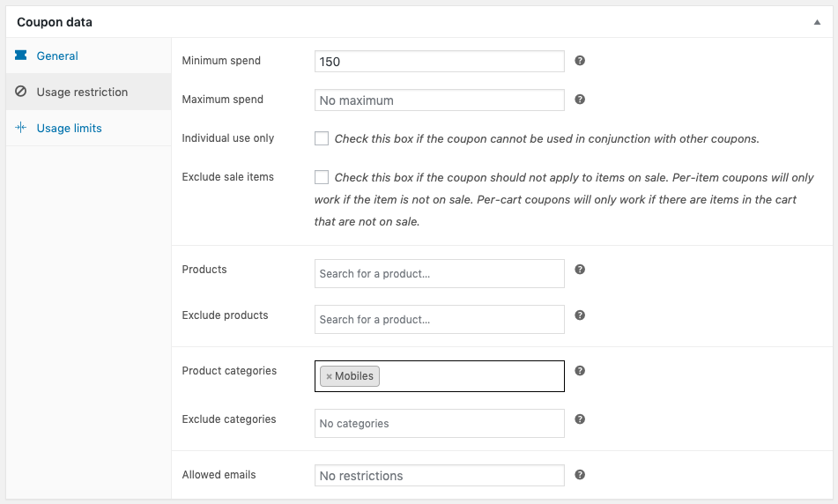
Task: Click the help icon beside Exclude categories
Action: pyautogui.click(x=580, y=419)
